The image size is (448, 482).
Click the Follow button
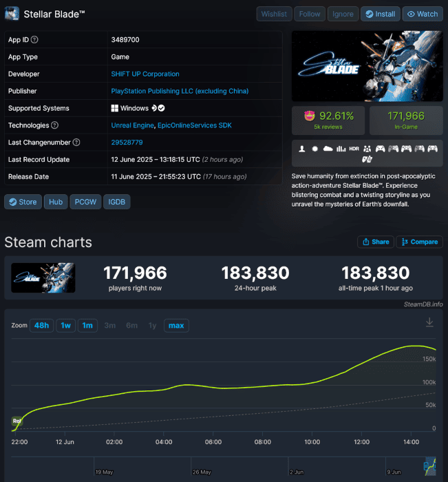(310, 14)
